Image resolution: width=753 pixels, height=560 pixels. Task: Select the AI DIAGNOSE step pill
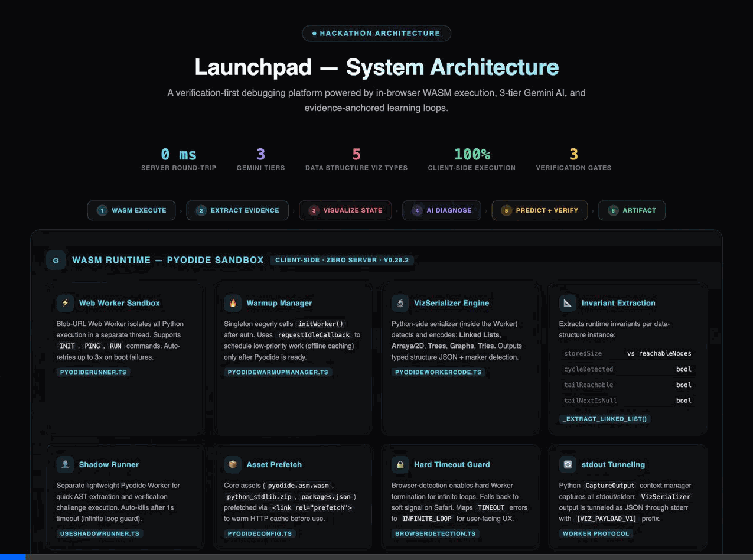442,210
